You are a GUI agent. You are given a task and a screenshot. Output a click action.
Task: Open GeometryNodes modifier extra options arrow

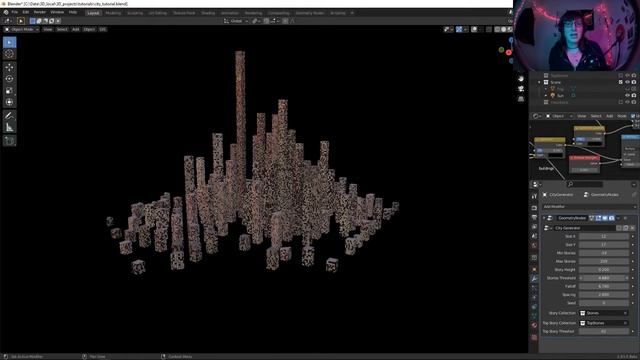click(619, 218)
